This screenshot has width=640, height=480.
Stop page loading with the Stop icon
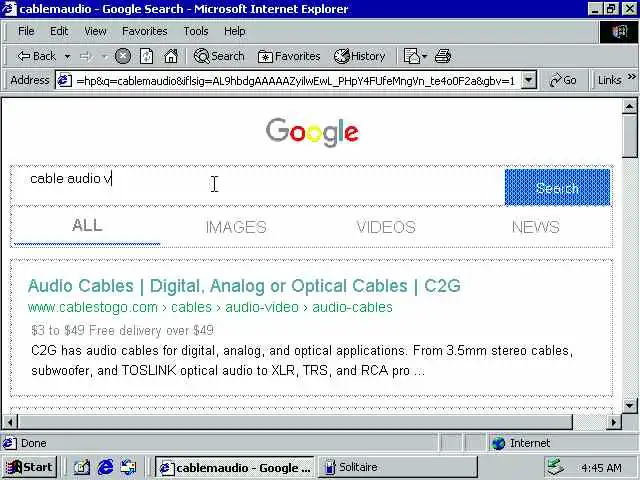122,56
